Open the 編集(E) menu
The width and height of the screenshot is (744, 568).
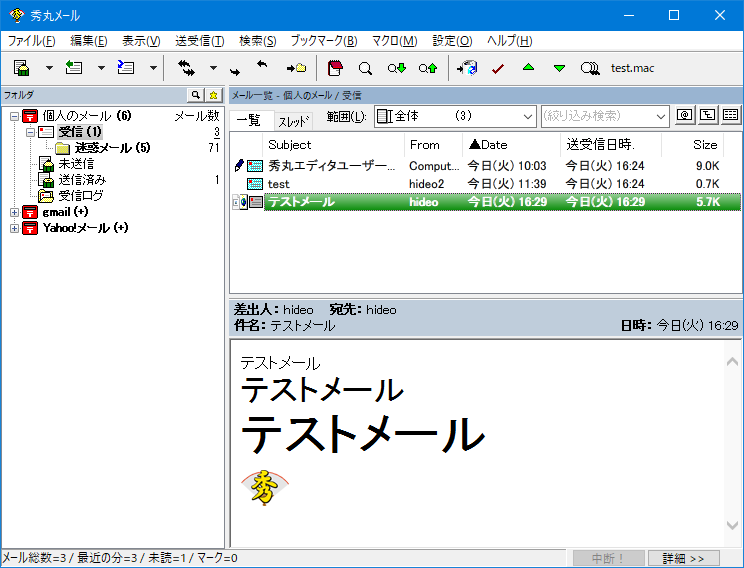click(89, 41)
